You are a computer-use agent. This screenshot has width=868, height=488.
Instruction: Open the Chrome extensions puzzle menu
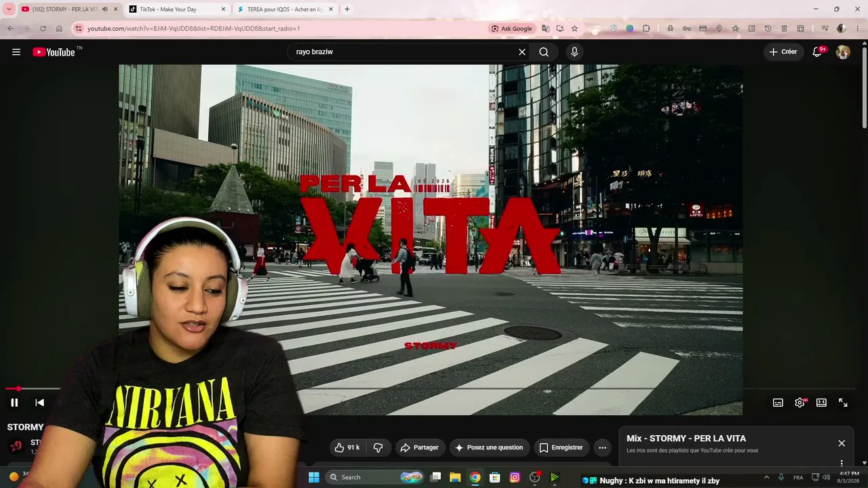click(x=646, y=28)
